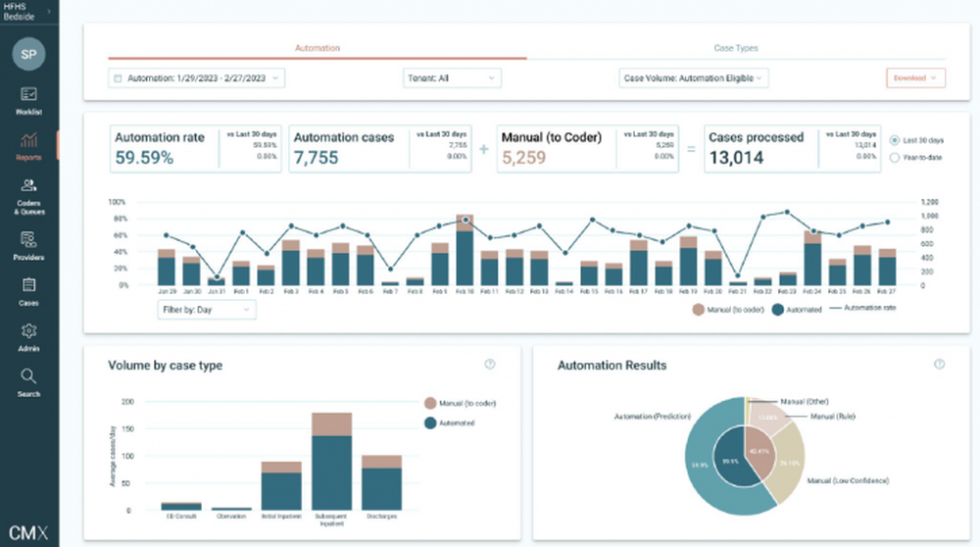Open the Reports section icon
The height and width of the screenshot is (547, 980).
pyautogui.click(x=28, y=139)
